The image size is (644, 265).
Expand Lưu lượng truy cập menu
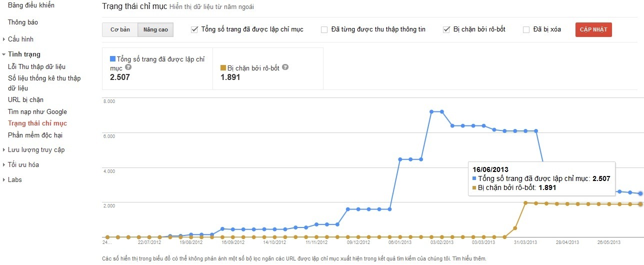click(x=4, y=150)
